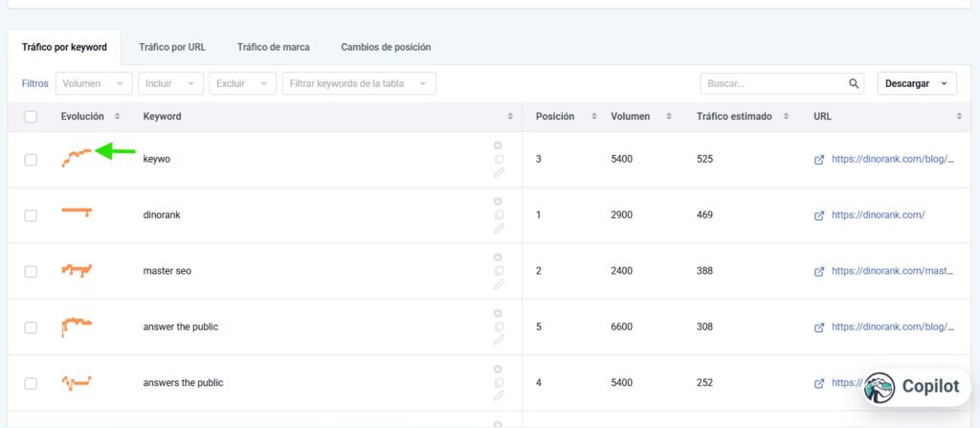The width and height of the screenshot is (980, 428).
Task: Click the evolution sparkline for answer the public
Action: point(77,326)
